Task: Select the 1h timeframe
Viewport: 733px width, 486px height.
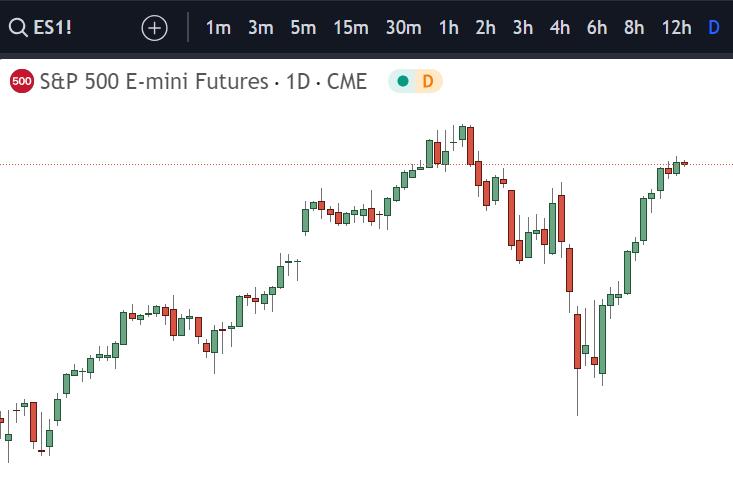Action: click(449, 28)
